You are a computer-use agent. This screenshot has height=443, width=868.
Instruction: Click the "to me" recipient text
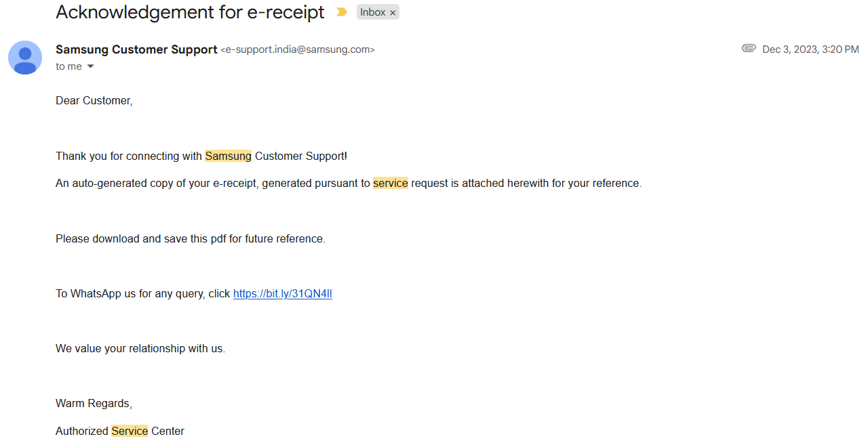point(68,66)
